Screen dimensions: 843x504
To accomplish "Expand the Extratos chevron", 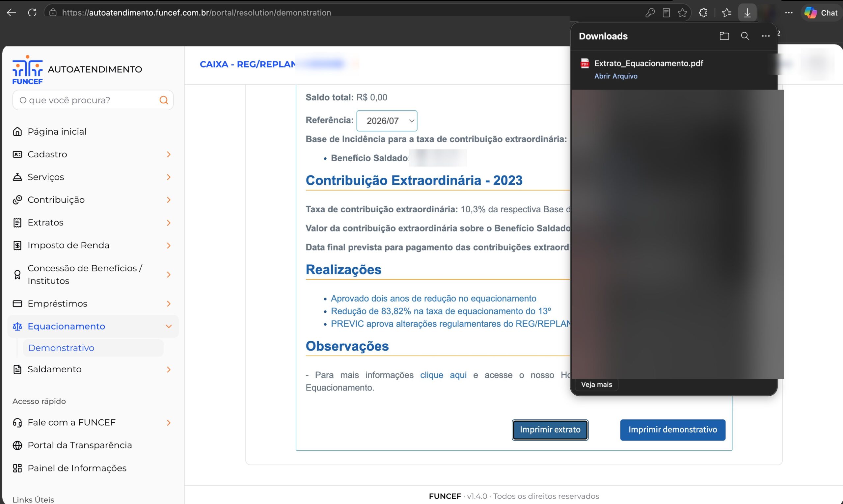I will click(169, 223).
